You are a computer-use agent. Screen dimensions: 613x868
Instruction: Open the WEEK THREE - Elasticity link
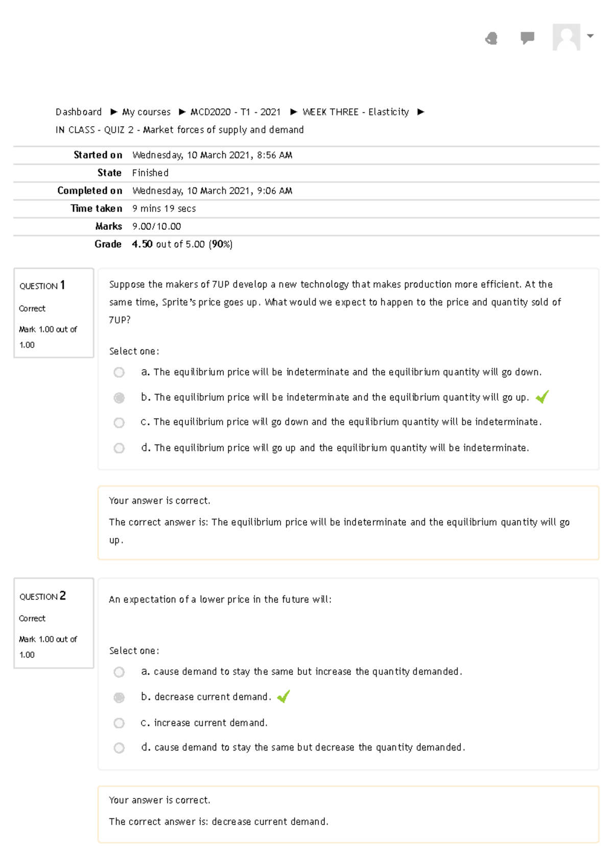356,112
